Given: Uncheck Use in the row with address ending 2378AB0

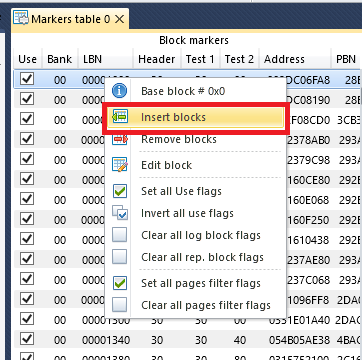Looking at the screenshot, I should coord(27,139).
